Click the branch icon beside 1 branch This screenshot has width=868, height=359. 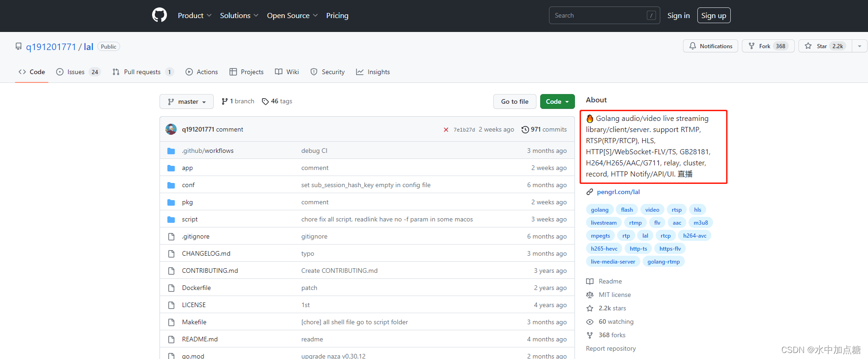[224, 101]
